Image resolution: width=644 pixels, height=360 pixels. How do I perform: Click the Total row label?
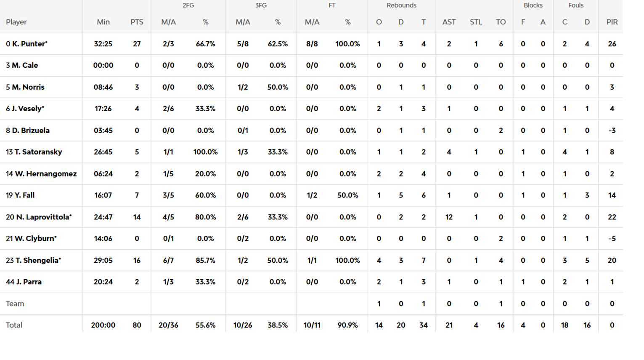click(14, 325)
